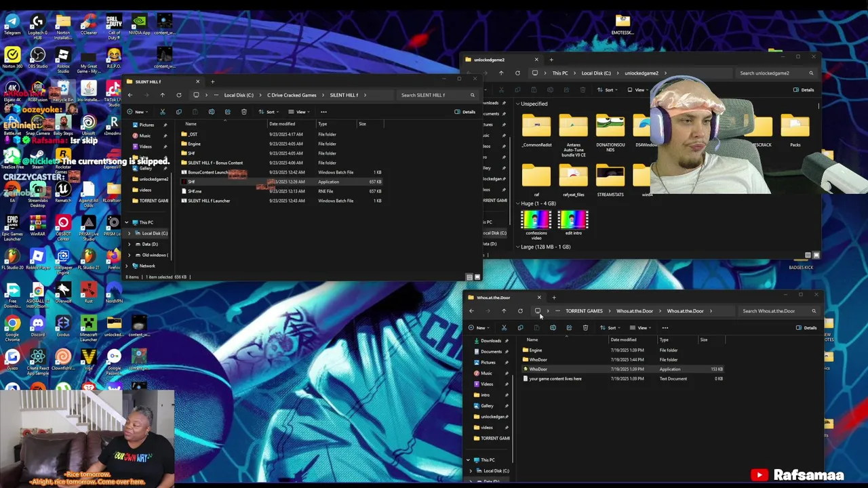See more options in SILENT HILL f toolbar

(323, 112)
